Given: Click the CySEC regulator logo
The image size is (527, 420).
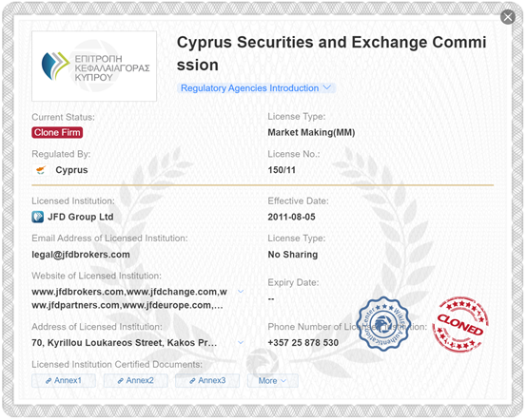Looking at the screenshot, I should (x=94, y=66).
